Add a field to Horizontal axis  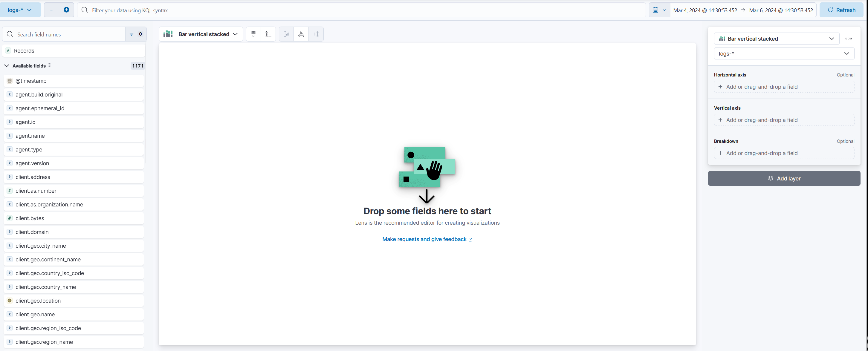(784, 87)
